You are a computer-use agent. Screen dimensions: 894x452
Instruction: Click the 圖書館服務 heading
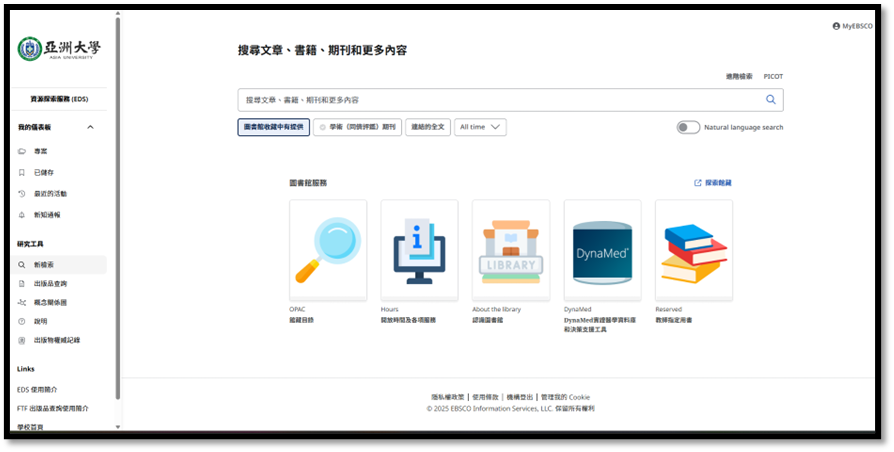(308, 183)
